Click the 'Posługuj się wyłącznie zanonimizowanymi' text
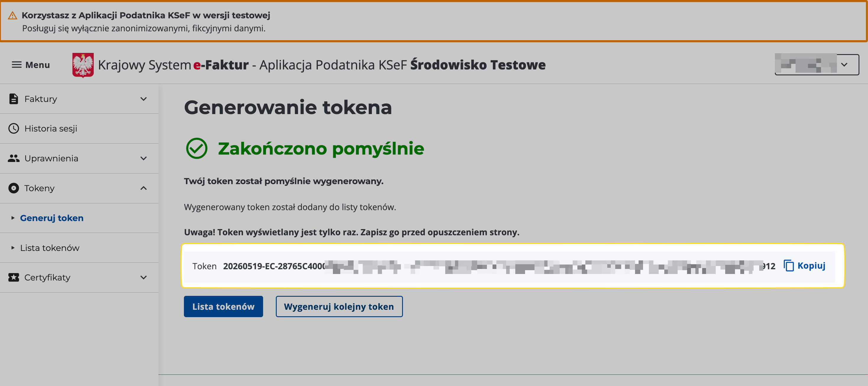Screen dimensions: 868x386 [x=144, y=28]
